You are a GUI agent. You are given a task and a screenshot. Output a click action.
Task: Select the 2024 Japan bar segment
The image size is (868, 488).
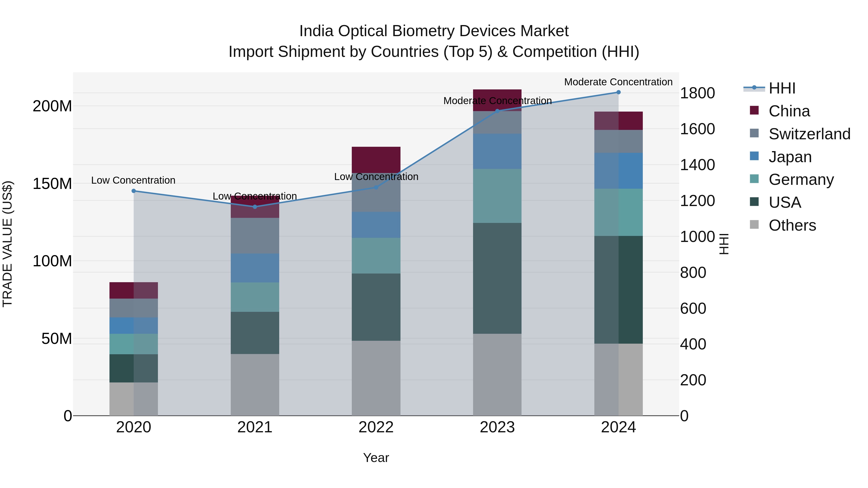tap(618, 171)
